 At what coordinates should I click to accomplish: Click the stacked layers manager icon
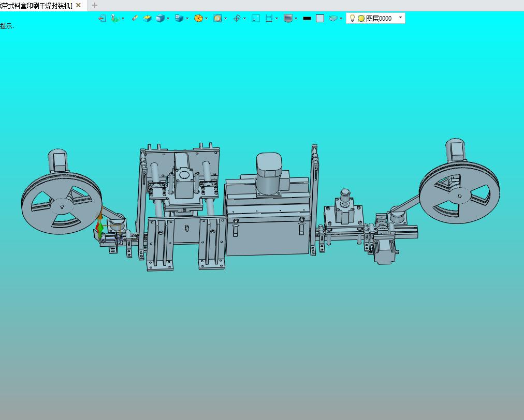(333, 19)
